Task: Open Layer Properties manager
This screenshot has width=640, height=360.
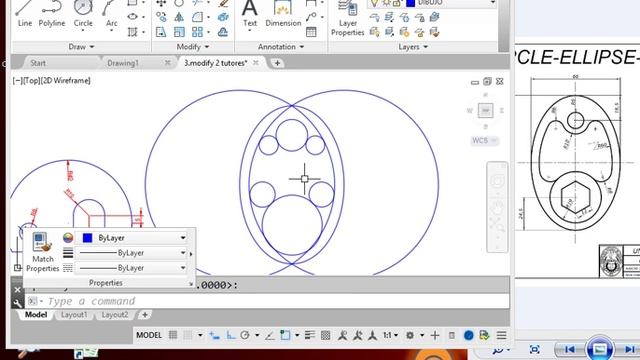Action: (347, 18)
